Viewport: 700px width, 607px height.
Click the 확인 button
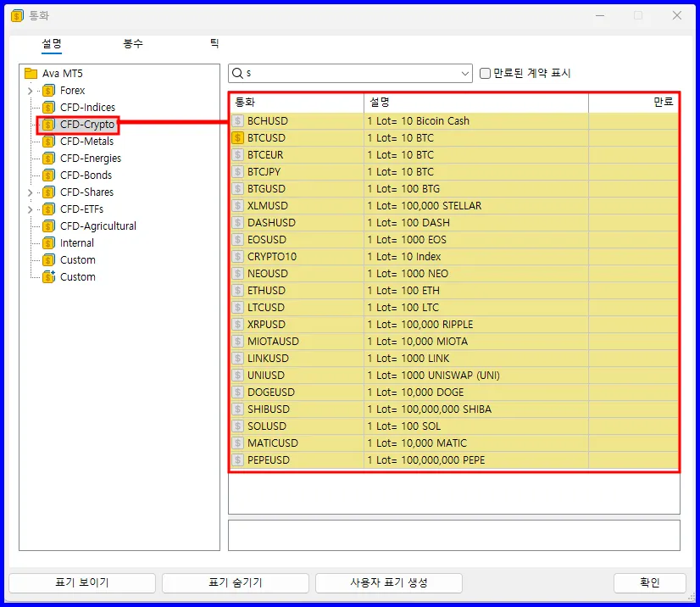649,583
